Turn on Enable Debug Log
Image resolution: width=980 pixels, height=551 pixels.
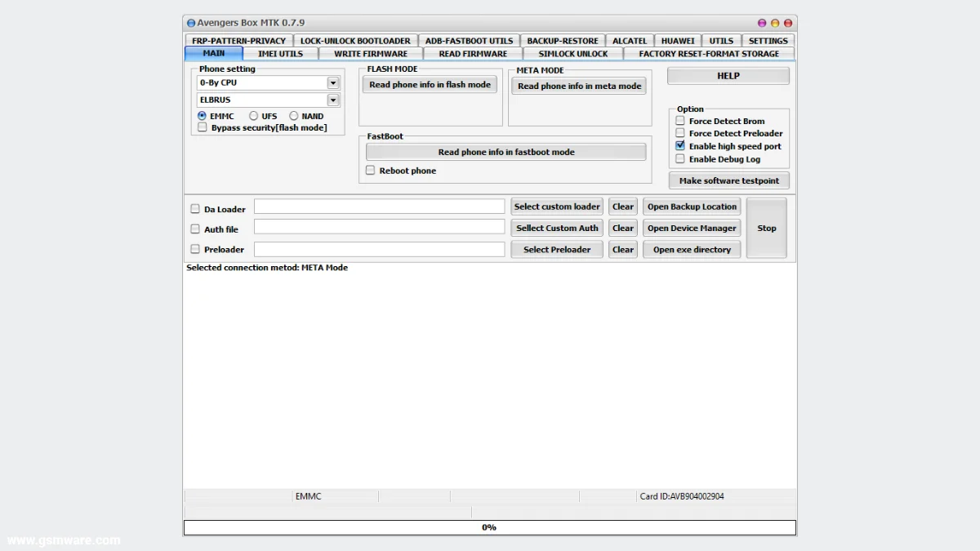680,159
